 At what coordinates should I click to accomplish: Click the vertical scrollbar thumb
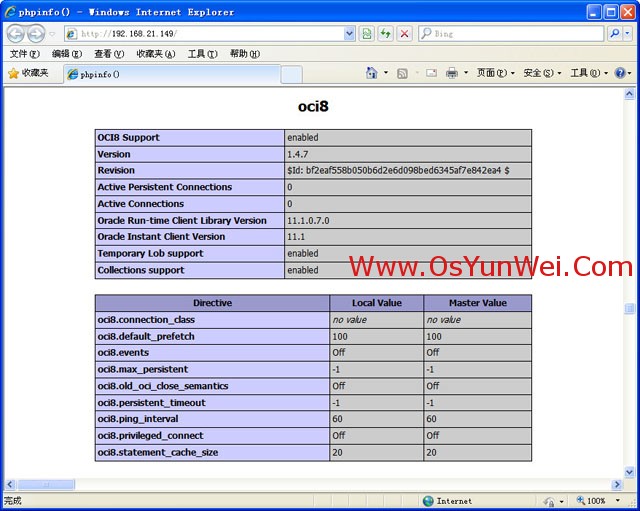click(629, 308)
